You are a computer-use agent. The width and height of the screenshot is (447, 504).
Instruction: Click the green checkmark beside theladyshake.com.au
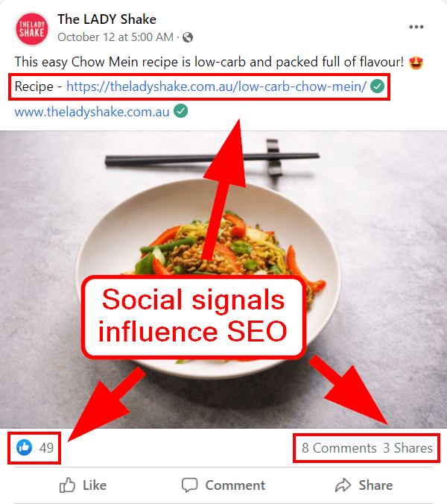pyautogui.click(x=181, y=111)
